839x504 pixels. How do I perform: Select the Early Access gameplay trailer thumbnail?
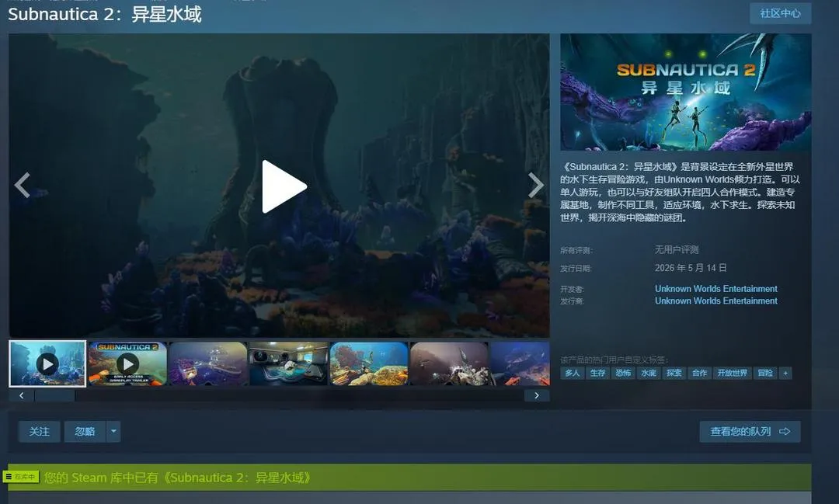pos(127,363)
